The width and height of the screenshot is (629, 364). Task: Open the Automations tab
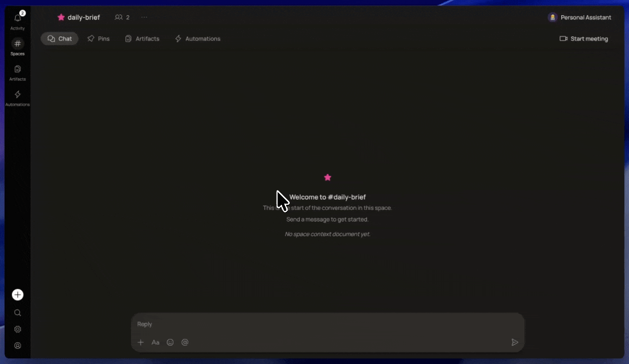tap(198, 38)
